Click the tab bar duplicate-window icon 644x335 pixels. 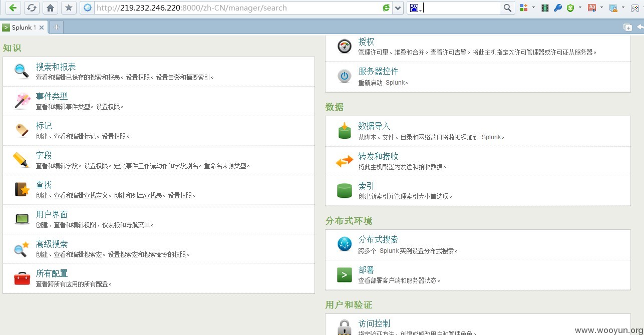pyautogui.click(x=627, y=28)
